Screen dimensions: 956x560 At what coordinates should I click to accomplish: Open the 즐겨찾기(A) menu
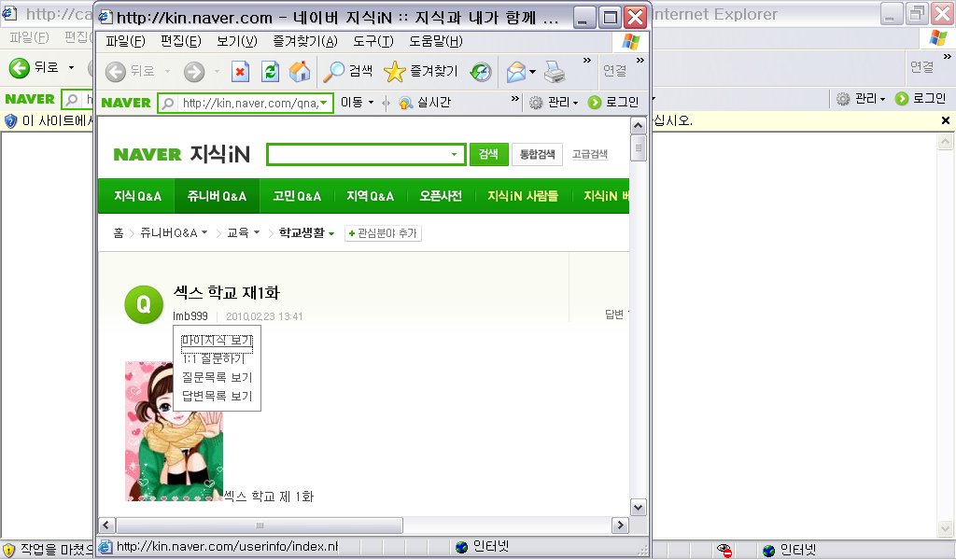(x=305, y=41)
